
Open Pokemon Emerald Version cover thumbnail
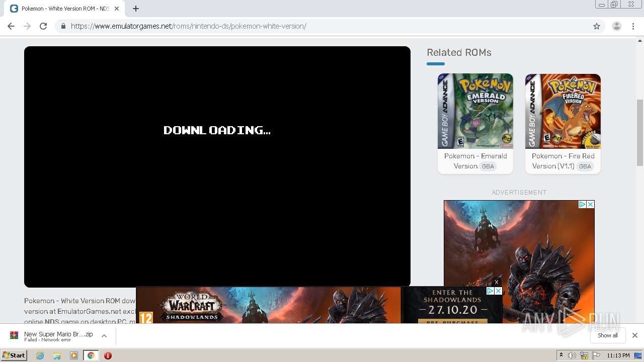[475, 111]
